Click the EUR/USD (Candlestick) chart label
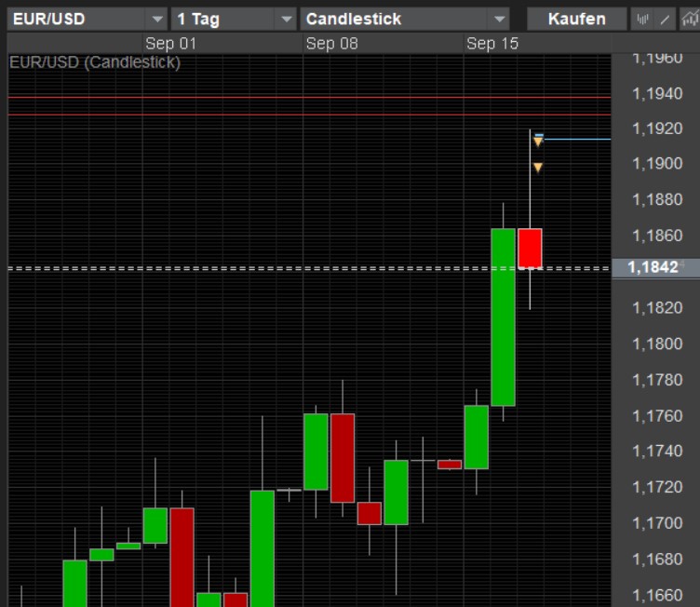The image size is (700, 607). click(x=95, y=62)
